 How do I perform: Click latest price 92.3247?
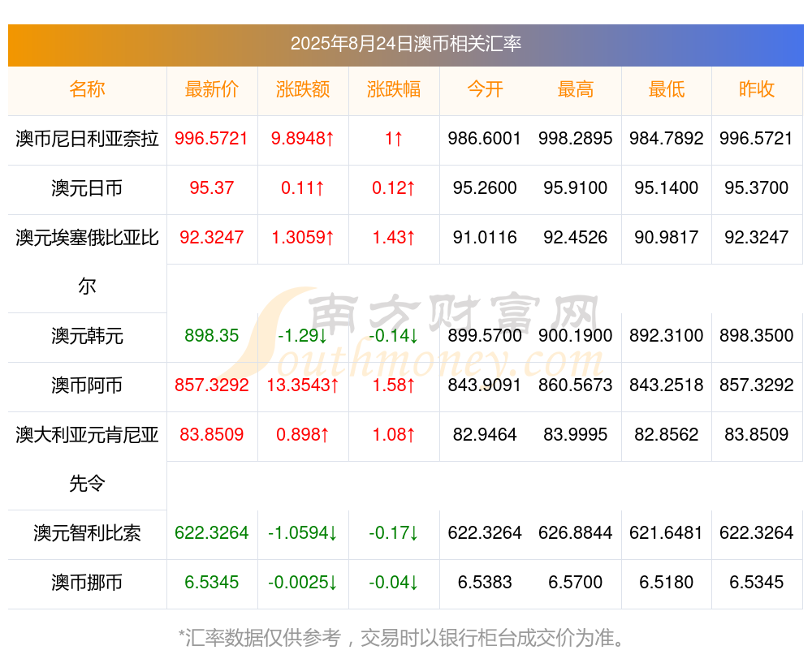click(x=212, y=237)
